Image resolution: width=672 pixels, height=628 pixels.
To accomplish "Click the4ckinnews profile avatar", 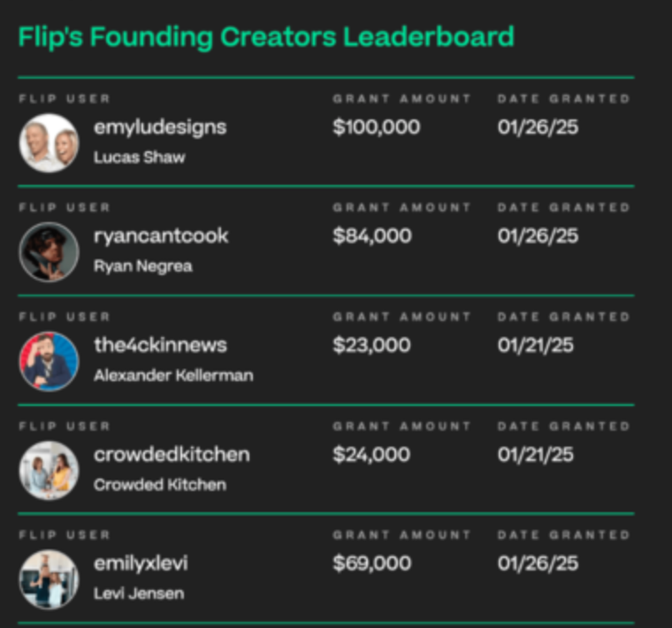I will [x=49, y=361].
